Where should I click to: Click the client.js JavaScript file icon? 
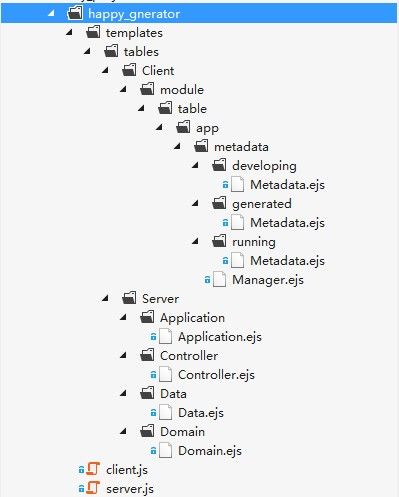tap(93, 469)
